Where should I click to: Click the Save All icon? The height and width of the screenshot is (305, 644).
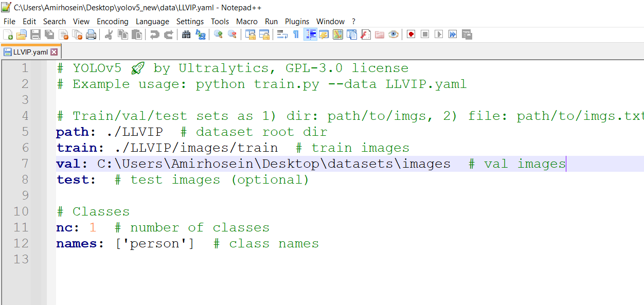(48, 34)
